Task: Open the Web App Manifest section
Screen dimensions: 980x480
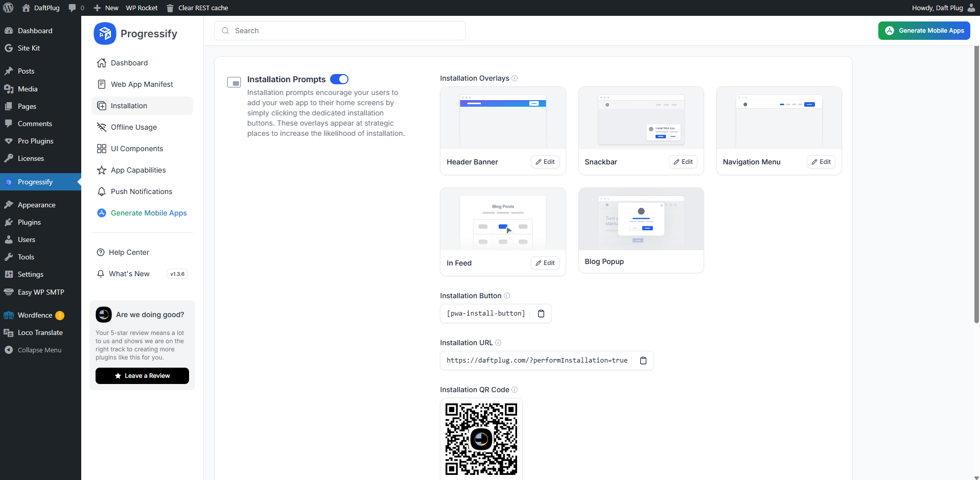Action: pyautogui.click(x=141, y=84)
